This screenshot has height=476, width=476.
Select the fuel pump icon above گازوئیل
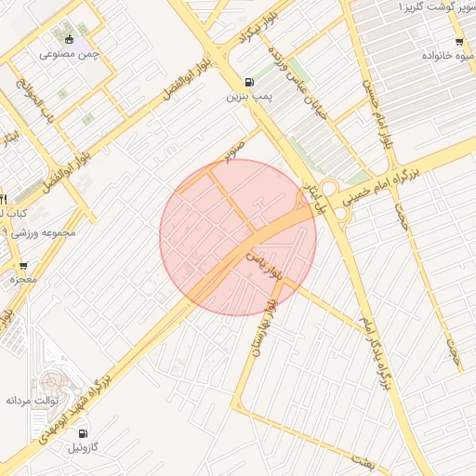[83, 433]
